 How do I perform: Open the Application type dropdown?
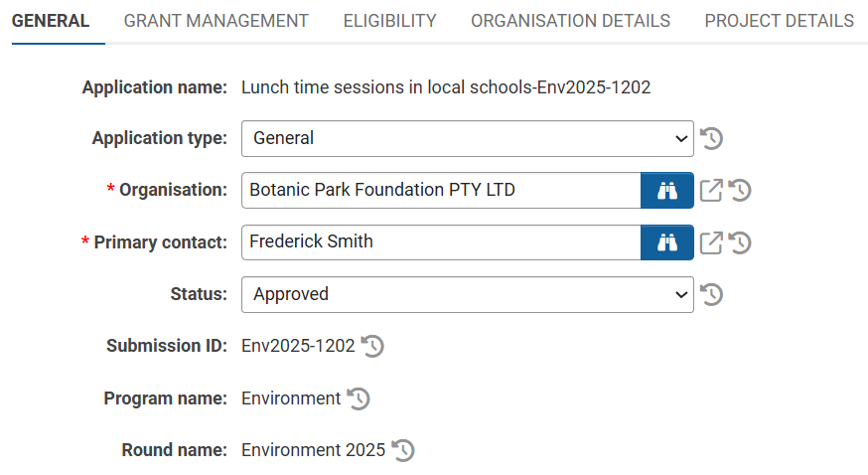467,139
